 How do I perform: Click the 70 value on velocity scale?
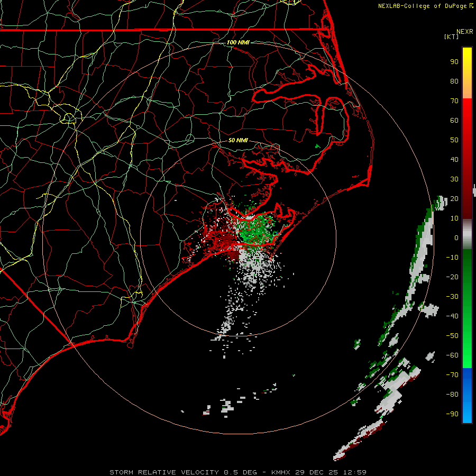454,101
